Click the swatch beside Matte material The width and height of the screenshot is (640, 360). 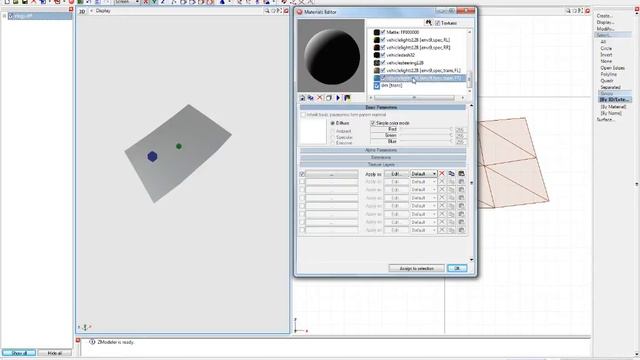click(376, 32)
